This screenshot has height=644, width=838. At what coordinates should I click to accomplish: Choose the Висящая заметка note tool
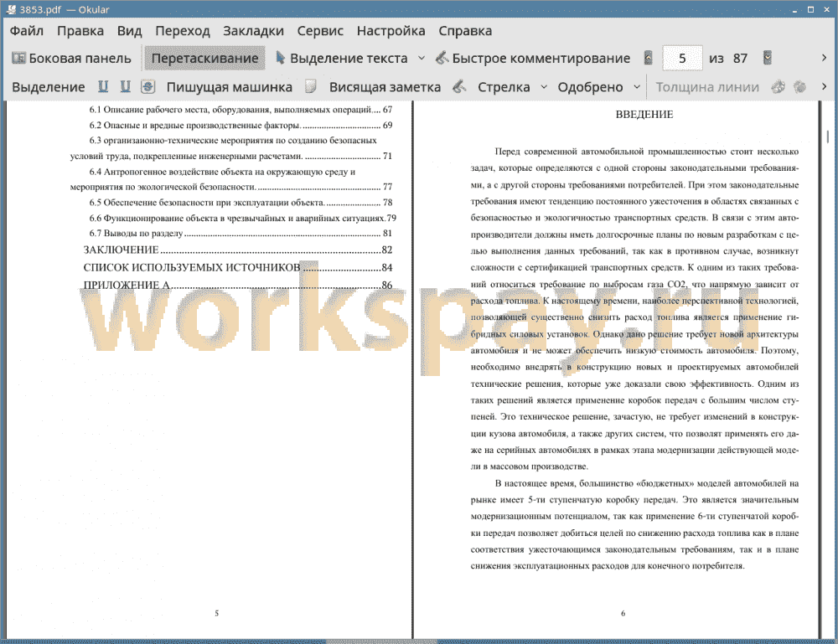point(385,87)
